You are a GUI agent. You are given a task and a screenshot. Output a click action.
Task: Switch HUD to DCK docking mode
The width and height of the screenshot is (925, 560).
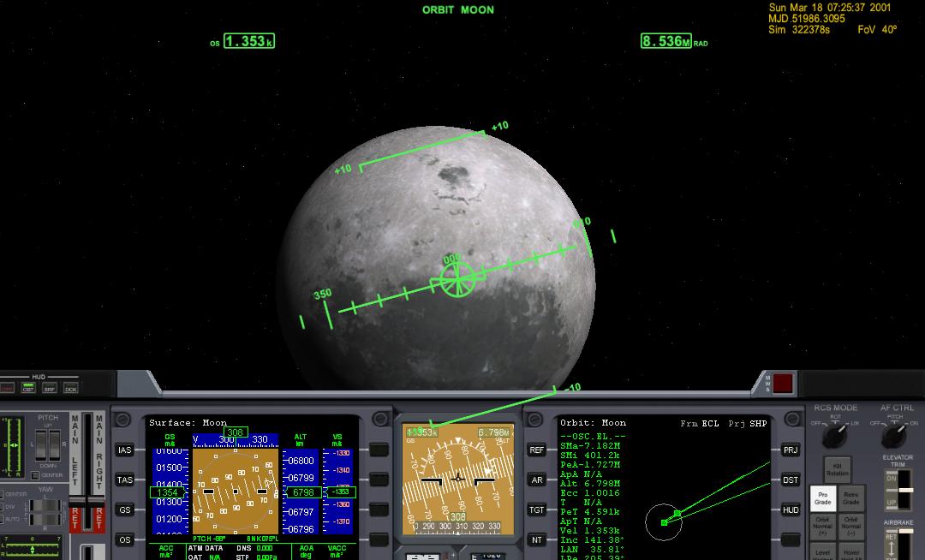71,389
